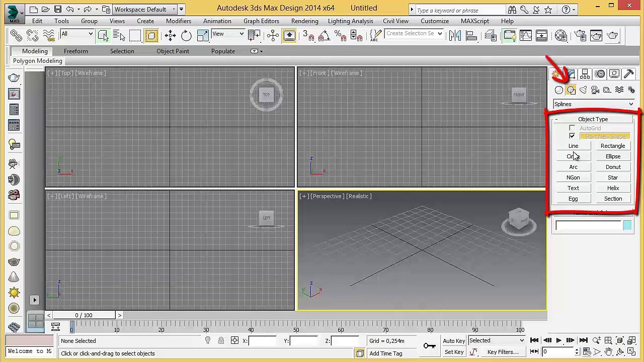
Task: Open key filter Selected dropdown
Action: (x=497, y=340)
